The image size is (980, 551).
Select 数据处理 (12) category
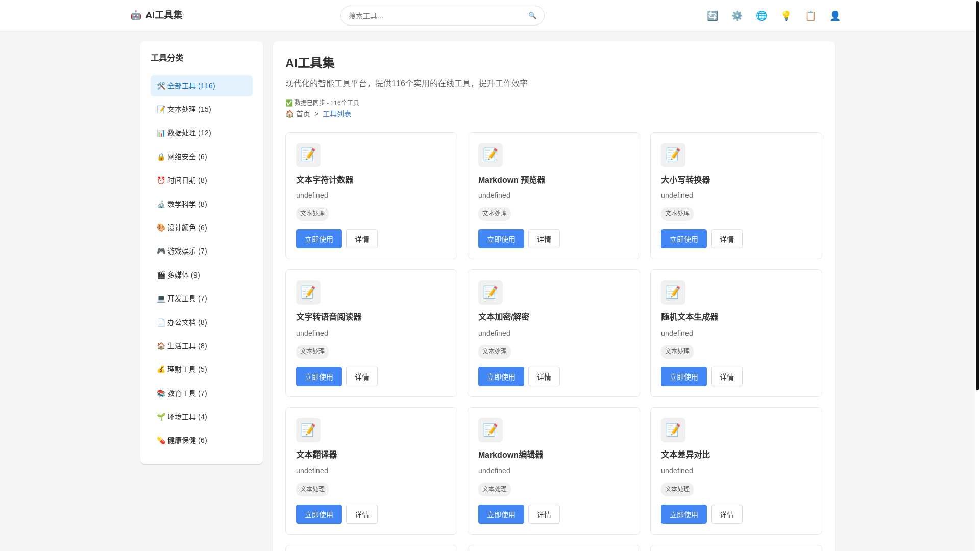202,133
